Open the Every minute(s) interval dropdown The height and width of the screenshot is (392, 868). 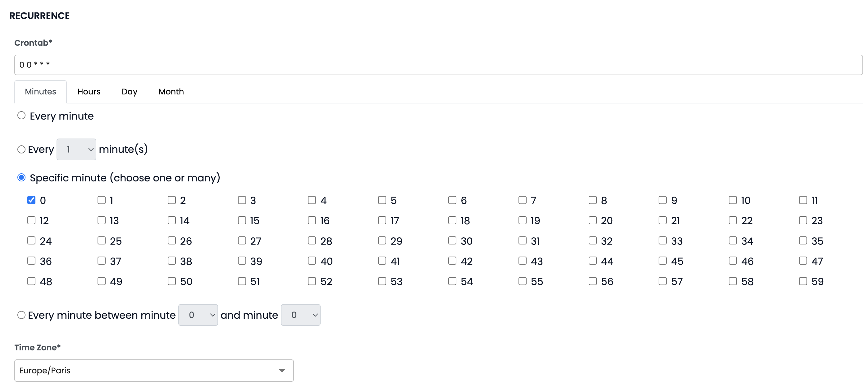[76, 149]
